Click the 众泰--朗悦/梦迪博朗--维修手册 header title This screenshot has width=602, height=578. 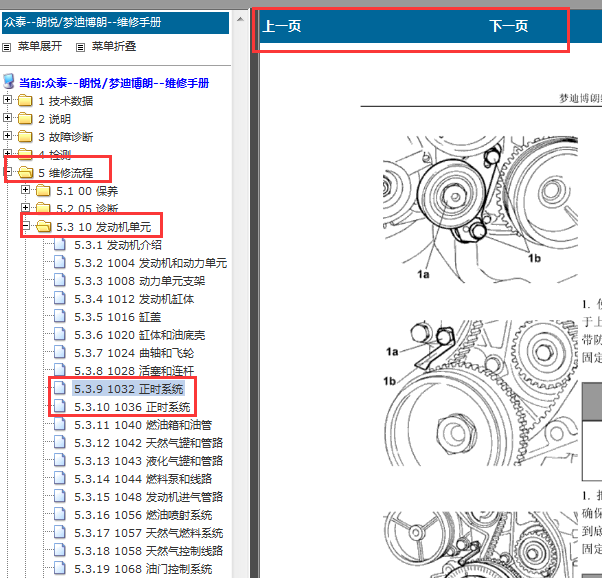[x=83, y=22]
